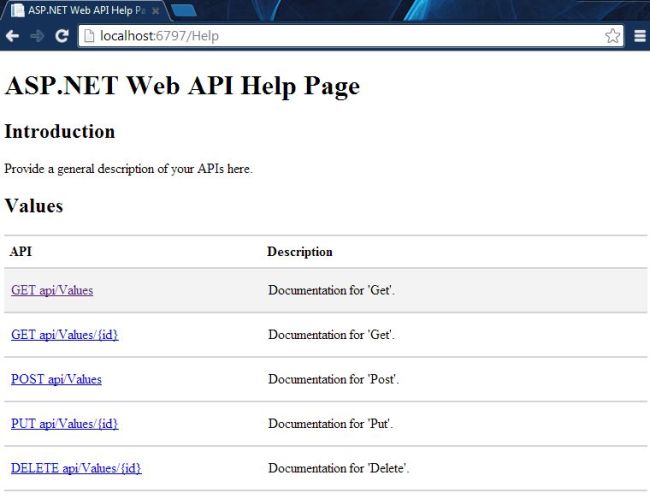Image resolution: width=650 pixels, height=499 pixels.
Task: Bookmark this page with the star icon
Action: 612,36
